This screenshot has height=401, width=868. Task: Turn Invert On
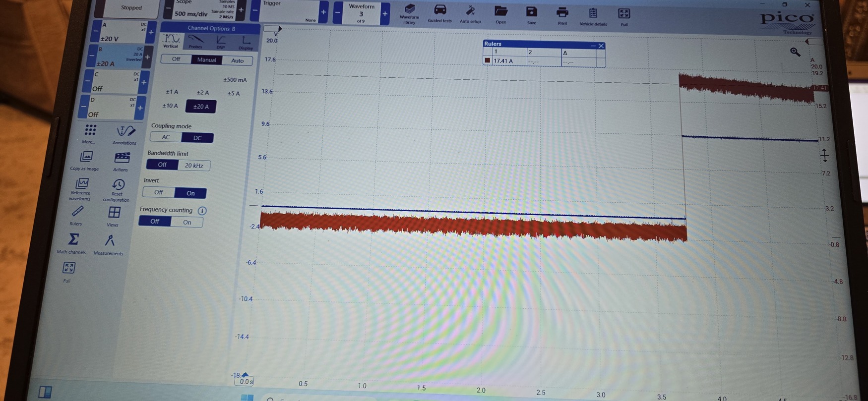pyautogui.click(x=190, y=193)
